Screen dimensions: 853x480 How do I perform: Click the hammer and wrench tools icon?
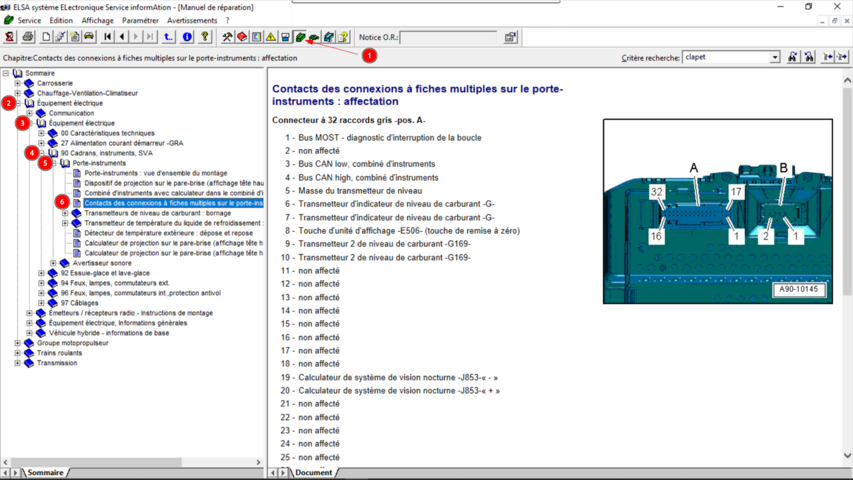pos(227,37)
